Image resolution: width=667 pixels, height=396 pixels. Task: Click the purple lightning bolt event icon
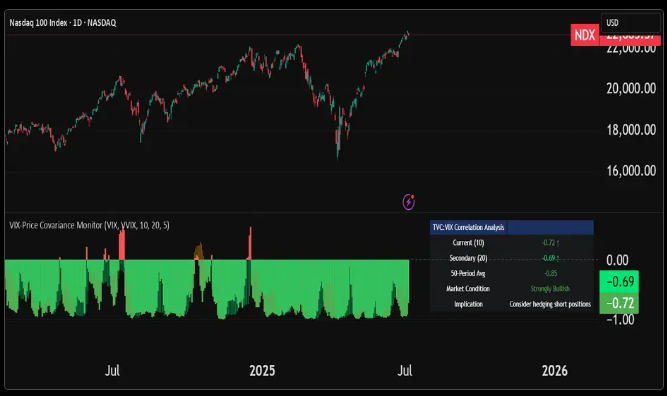408,202
